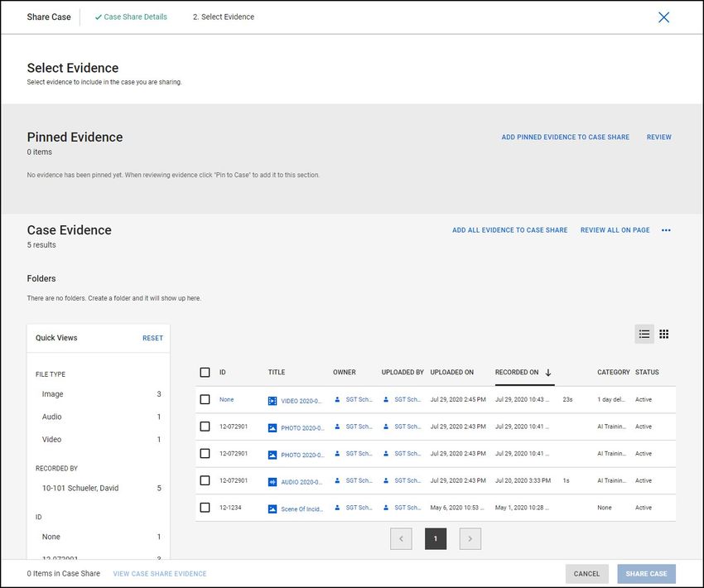The width and height of the screenshot is (704, 588).
Task: Click the 1s duration in AUDIO row
Action: tap(567, 480)
